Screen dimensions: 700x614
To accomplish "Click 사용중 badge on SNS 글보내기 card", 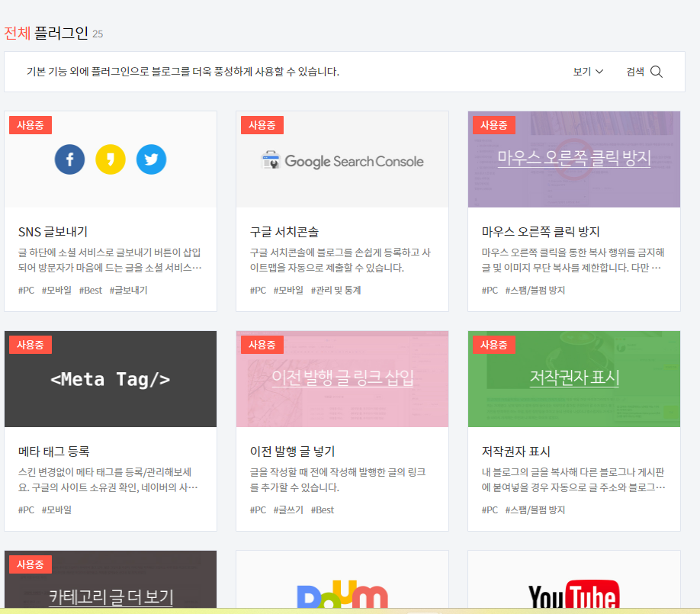I will click(31, 125).
